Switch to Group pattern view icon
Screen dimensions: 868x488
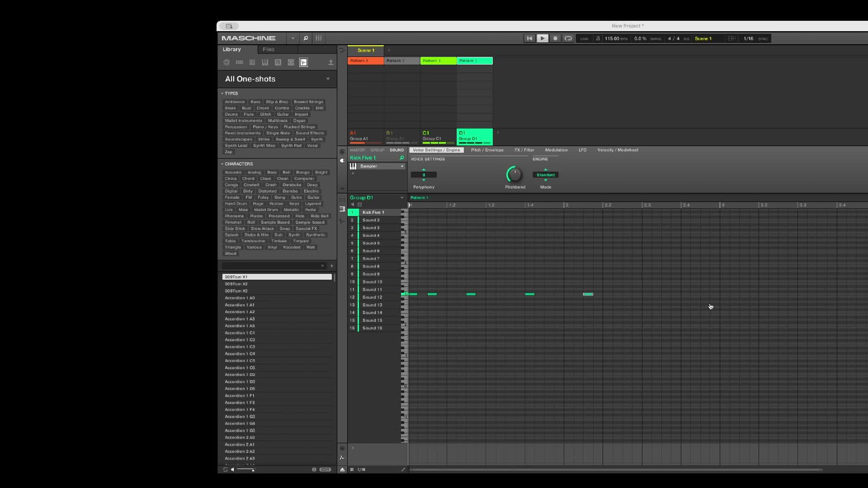pos(342,200)
